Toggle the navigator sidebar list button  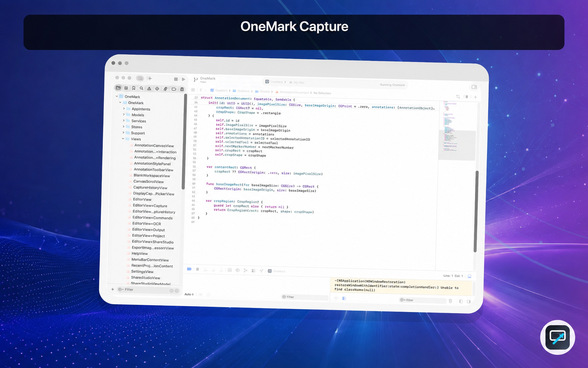pos(140,78)
